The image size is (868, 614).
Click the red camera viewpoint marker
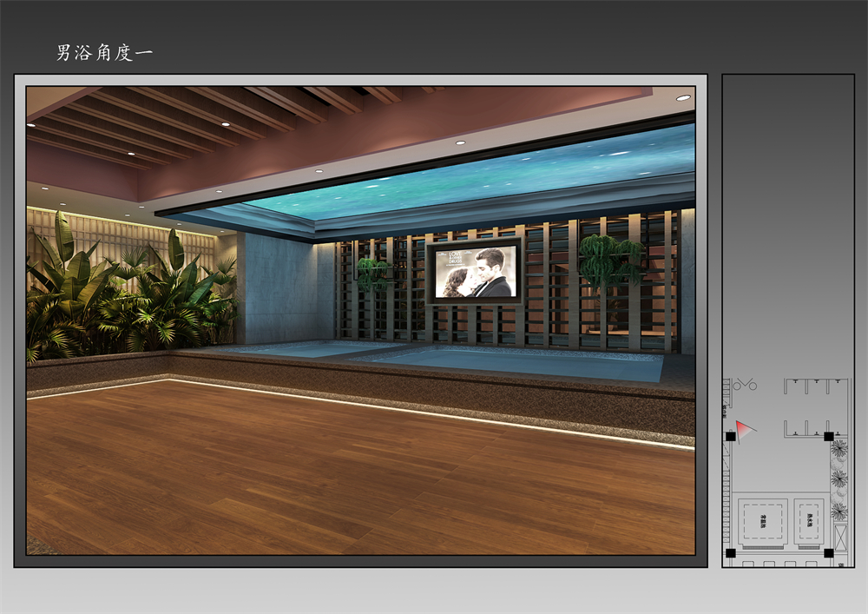[745, 429]
